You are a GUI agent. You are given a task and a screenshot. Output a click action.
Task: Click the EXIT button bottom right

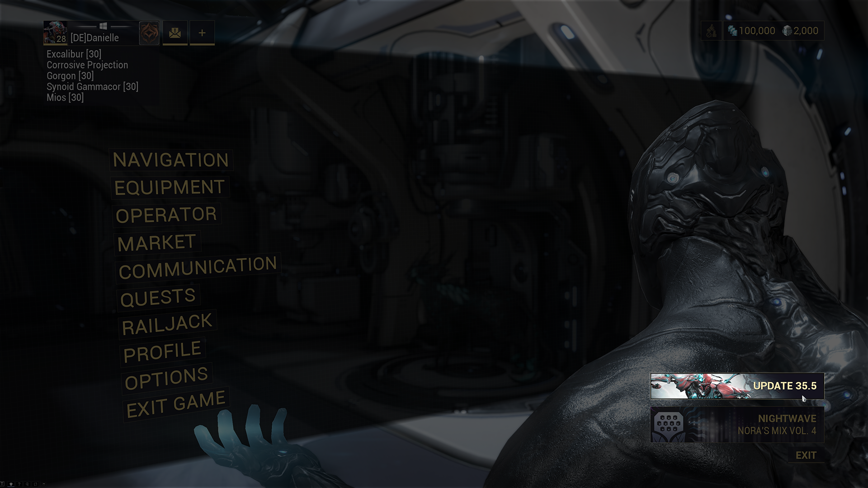click(807, 455)
